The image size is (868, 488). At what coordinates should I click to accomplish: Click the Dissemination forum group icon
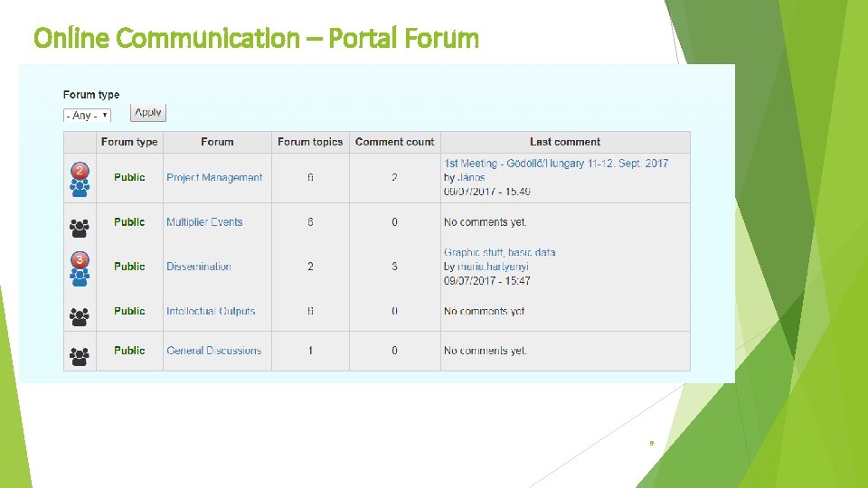[x=80, y=277]
